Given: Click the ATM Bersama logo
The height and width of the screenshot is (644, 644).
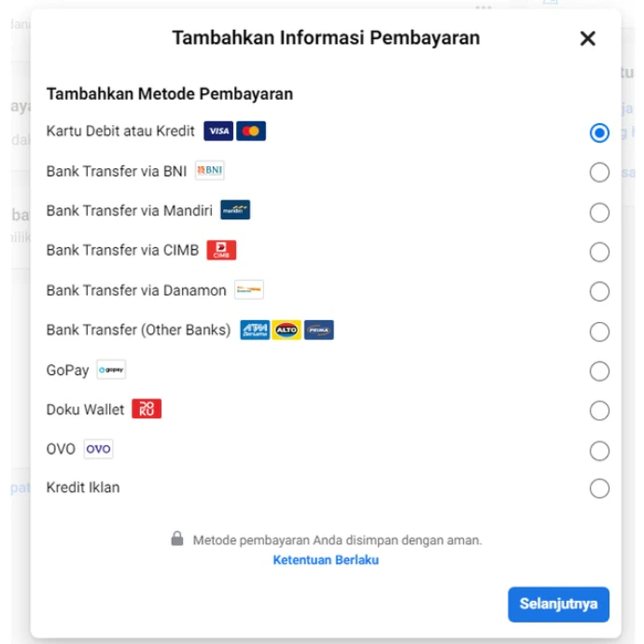Looking at the screenshot, I should (255, 329).
